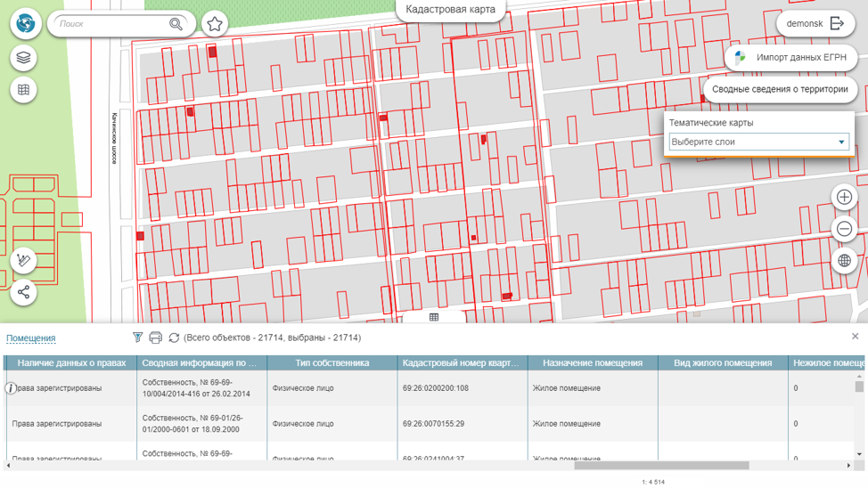868x488 pixels.
Task: Select the measurement ruler tool
Action: [24, 260]
